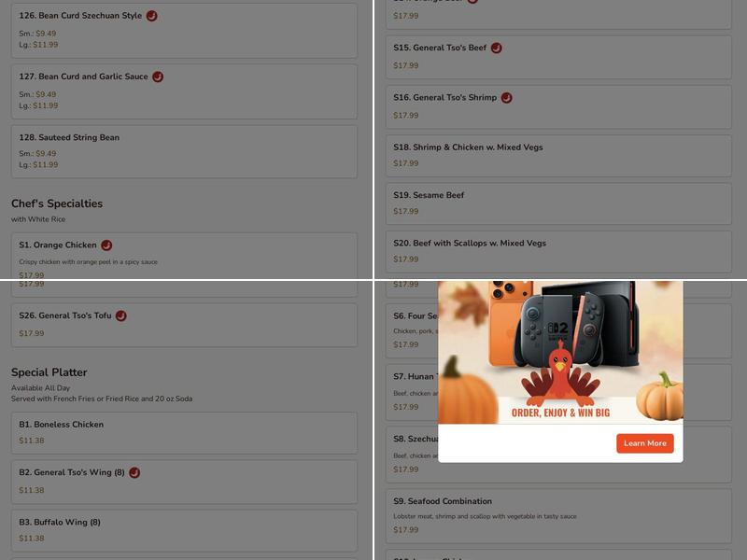Click the spicy icon beside Bean Curd Szechuan Style
Viewport: 747px width, 560px height.
(x=151, y=16)
